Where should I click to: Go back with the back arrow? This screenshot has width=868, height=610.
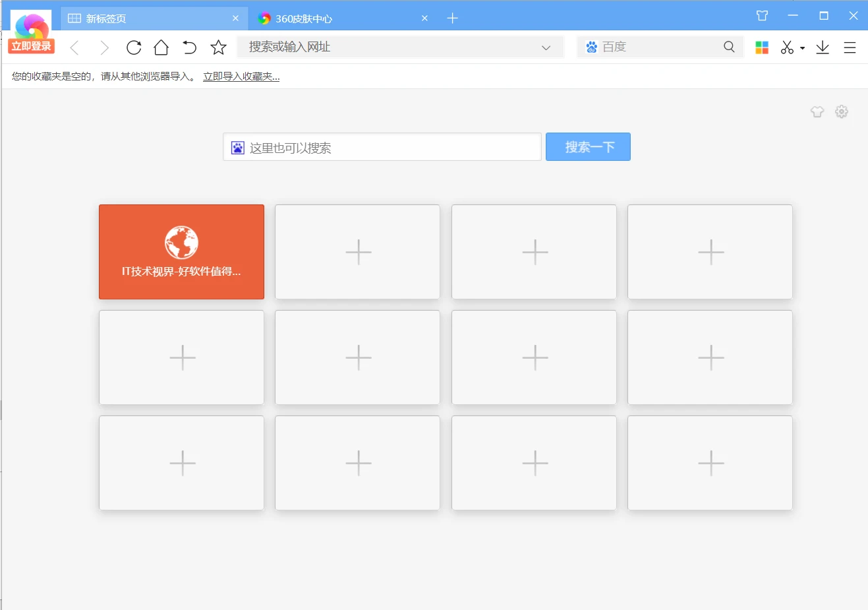click(74, 47)
